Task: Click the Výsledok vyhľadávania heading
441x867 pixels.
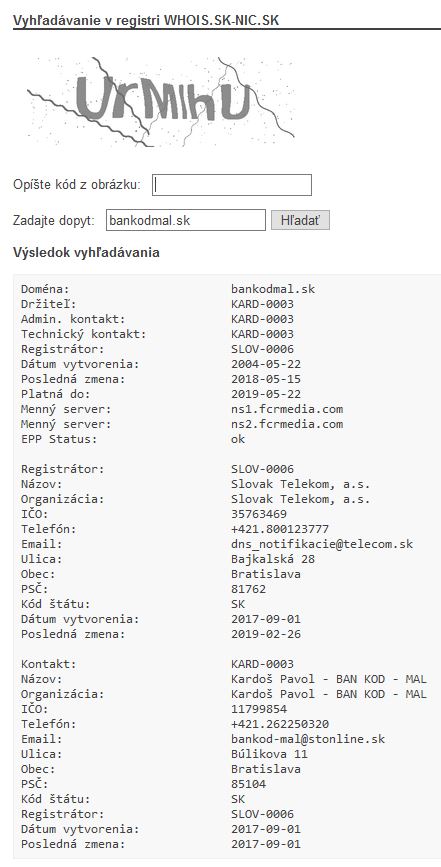Action: (86, 253)
